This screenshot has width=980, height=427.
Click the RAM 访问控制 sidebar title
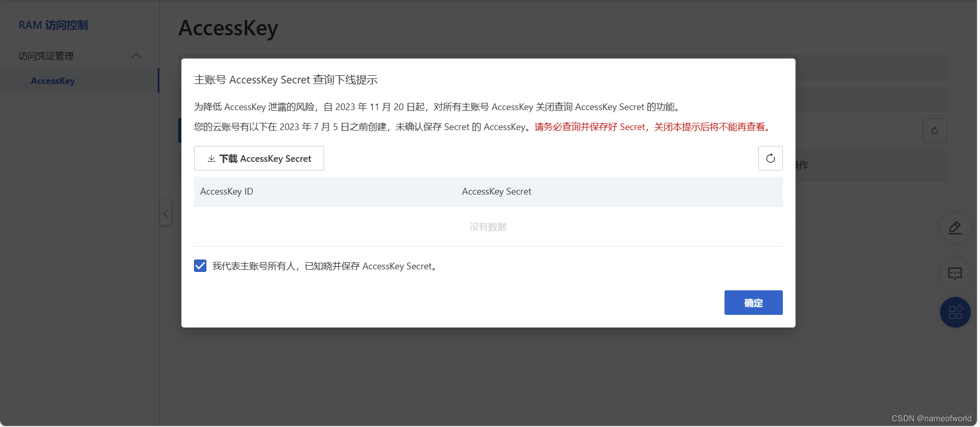pyautogui.click(x=53, y=25)
